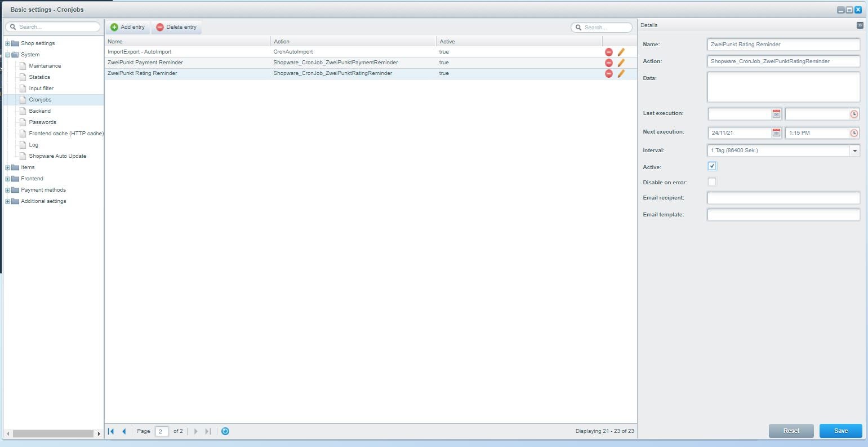Edit ZweiPunkt Rating Reminder with pencil icon
Viewport: 868px width, 447px height.
(x=621, y=73)
